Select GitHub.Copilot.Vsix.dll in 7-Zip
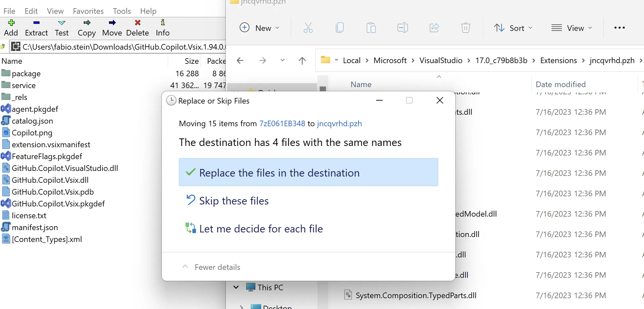Image resolution: width=644 pixels, height=309 pixels. (x=45, y=180)
